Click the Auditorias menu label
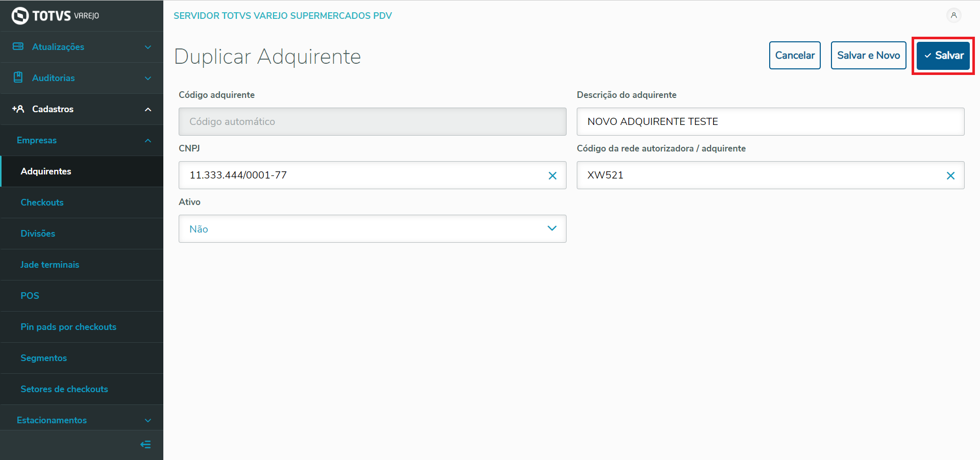This screenshot has width=980, height=460. 54,78
